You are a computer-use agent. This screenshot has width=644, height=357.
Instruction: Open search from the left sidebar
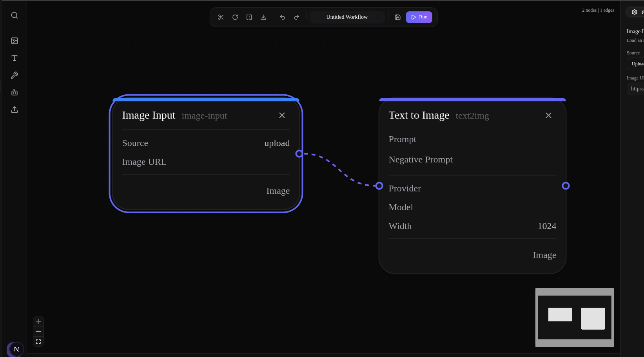coord(15,15)
